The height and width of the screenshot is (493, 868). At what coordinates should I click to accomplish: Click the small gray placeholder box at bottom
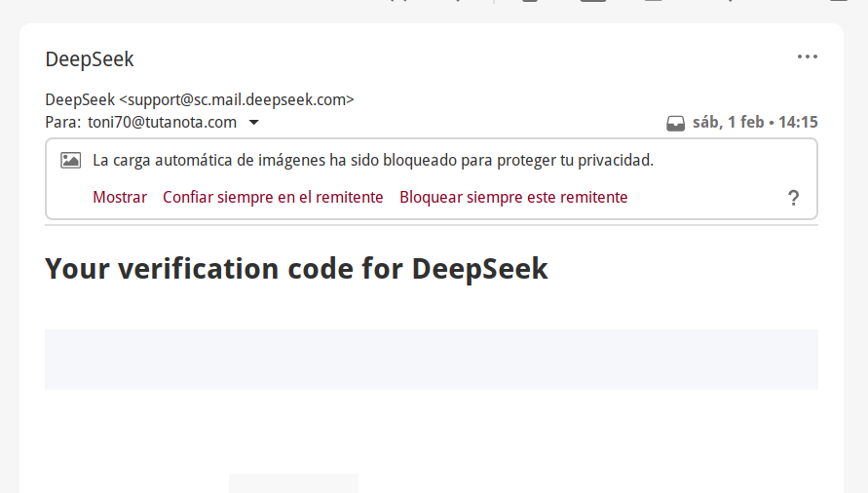click(x=293, y=483)
